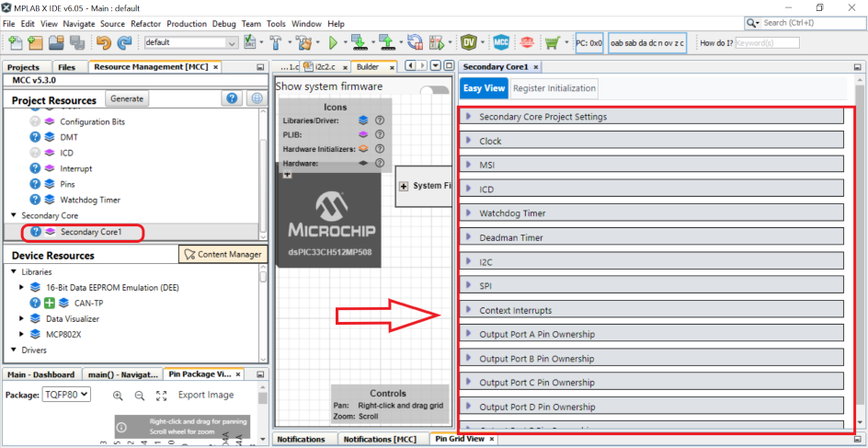Image resolution: width=868 pixels, height=448 pixels.
Task: Select Secondary Core1 in Project Resources
Action: coord(91,232)
